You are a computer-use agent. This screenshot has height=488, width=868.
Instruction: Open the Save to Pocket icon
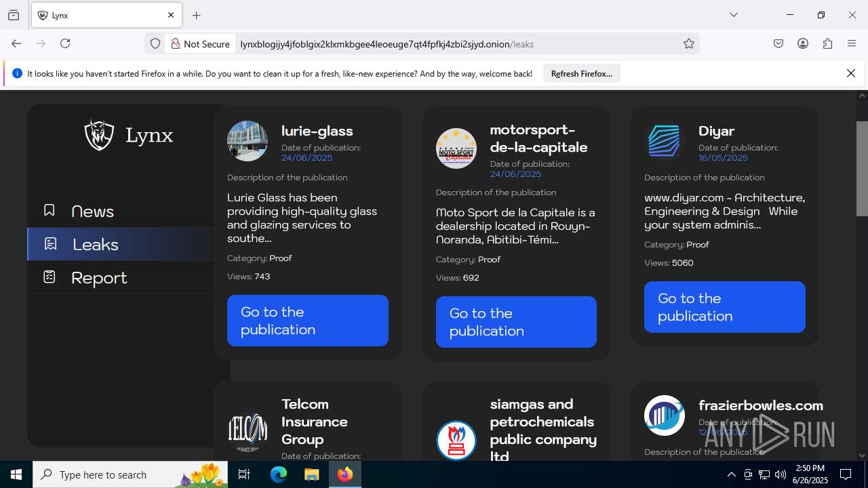(x=778, y=43)
